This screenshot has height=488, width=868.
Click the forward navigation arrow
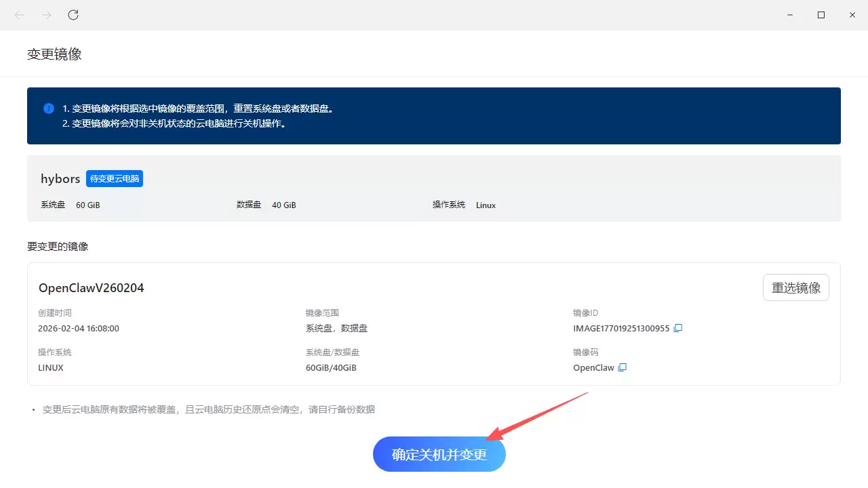45,14
